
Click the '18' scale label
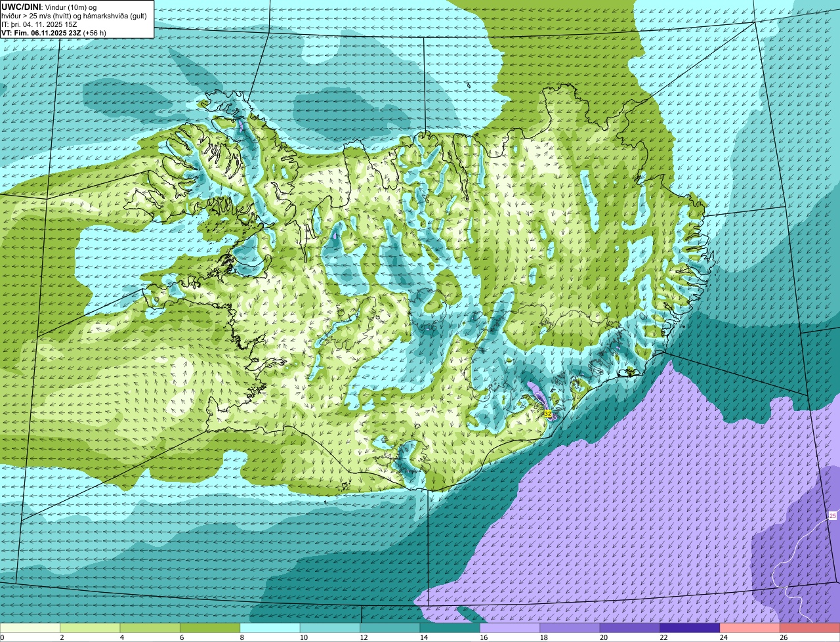coord(543,637)
